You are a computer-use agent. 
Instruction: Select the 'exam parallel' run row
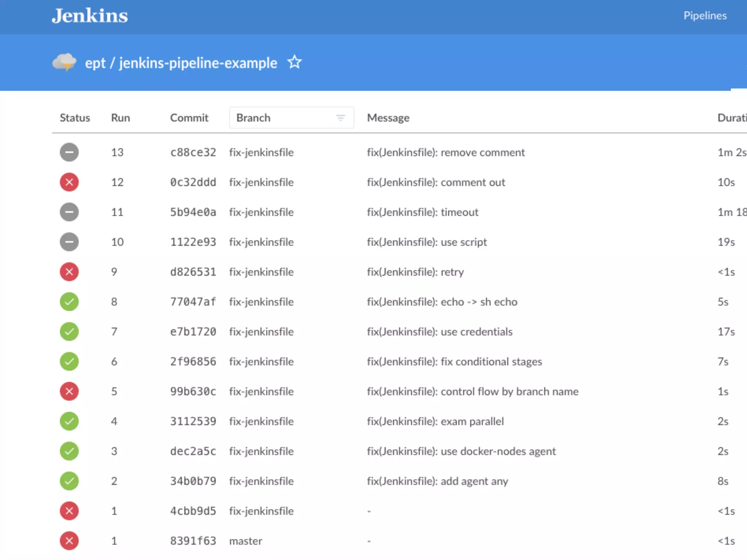point(436,421)
